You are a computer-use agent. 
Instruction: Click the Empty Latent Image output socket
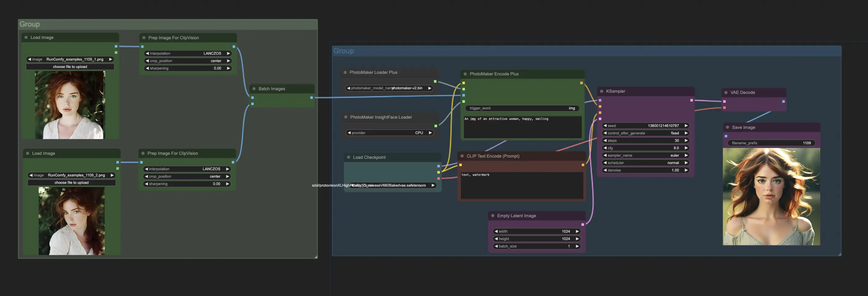(583, 225)
